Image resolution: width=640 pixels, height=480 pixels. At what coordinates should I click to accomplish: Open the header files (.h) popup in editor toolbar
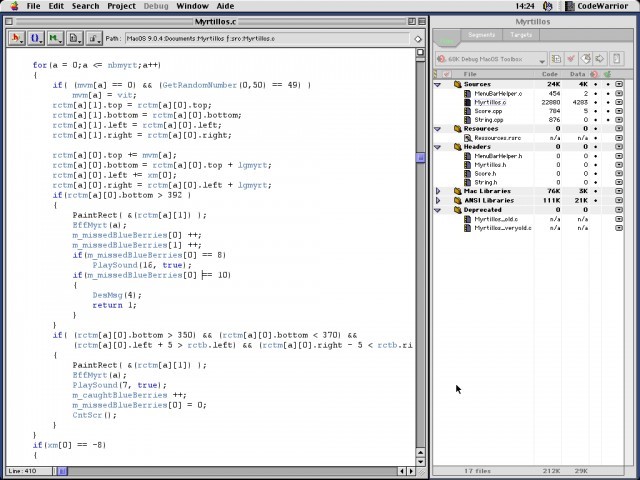[x=17, y=38]
